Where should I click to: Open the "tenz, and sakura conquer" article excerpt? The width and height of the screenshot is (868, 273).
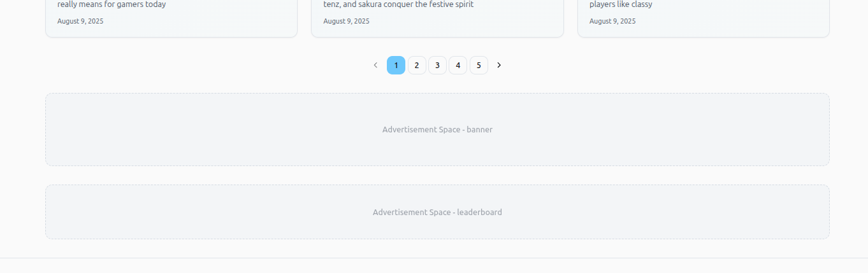click(x=398, y=4)
